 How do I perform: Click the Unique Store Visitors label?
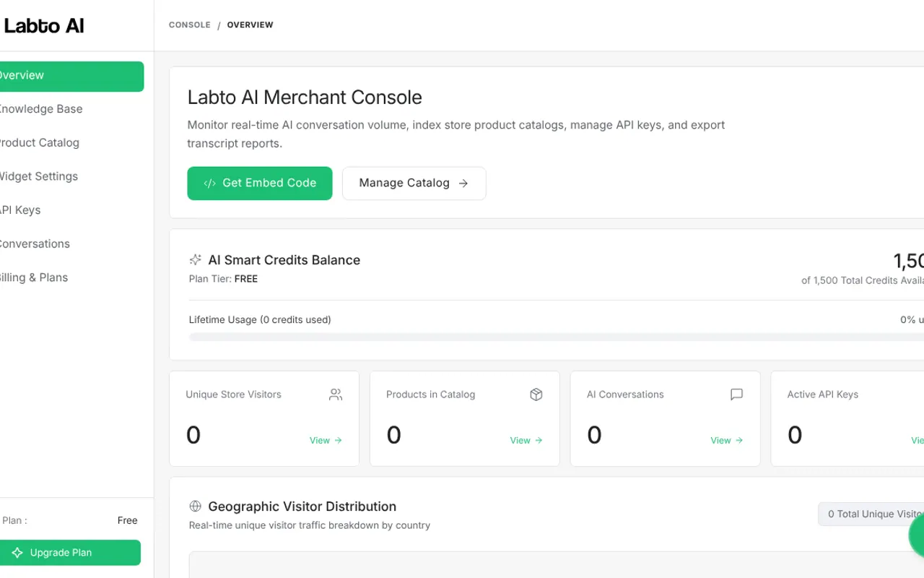point(233,394)
